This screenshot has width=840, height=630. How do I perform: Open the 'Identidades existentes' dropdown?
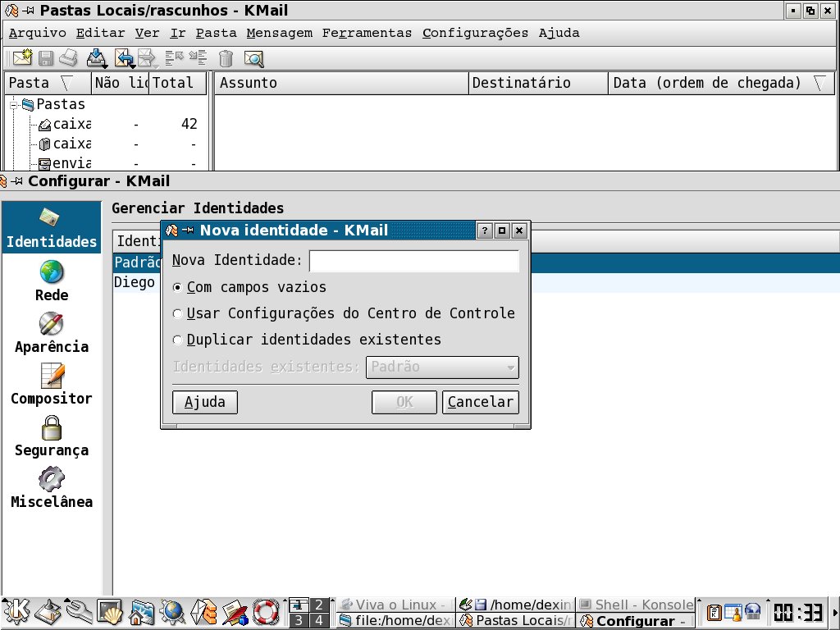(442, 367)
